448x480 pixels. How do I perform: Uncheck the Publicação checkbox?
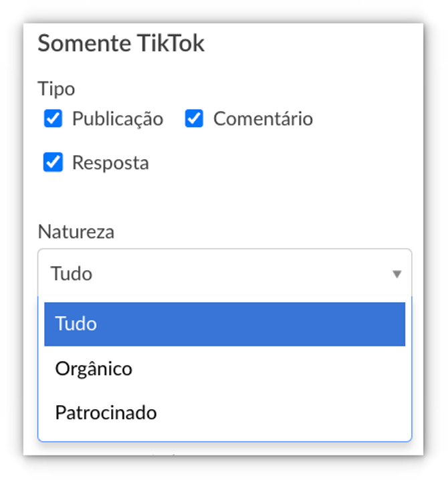click(x=53, y=119)
